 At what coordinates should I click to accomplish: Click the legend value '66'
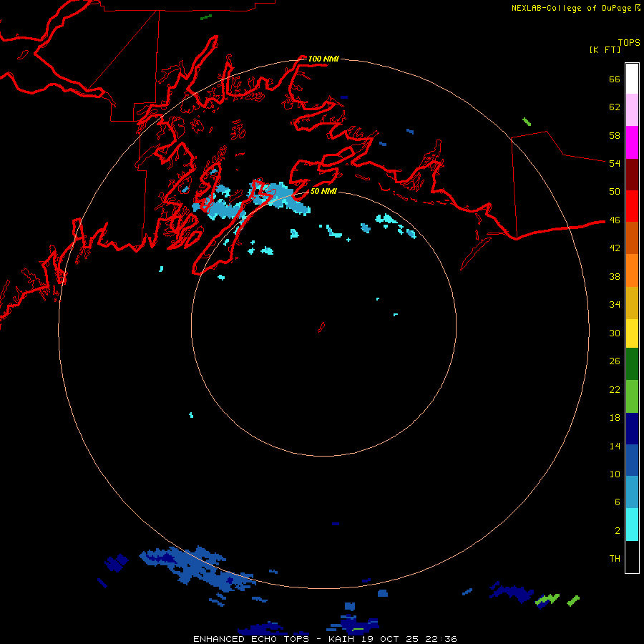pos(615,79)
